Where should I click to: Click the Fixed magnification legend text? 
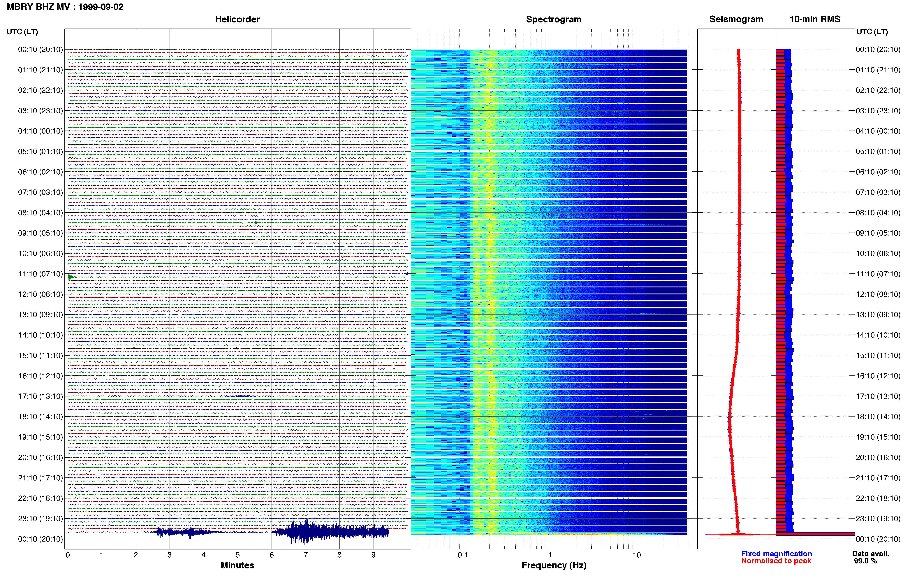[x=776, y=554]
